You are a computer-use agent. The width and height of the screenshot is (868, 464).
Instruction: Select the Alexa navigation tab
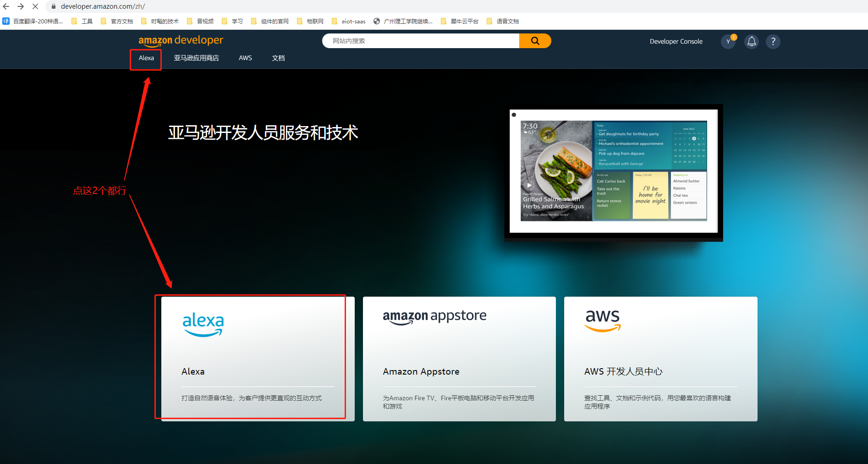(146, 58)
